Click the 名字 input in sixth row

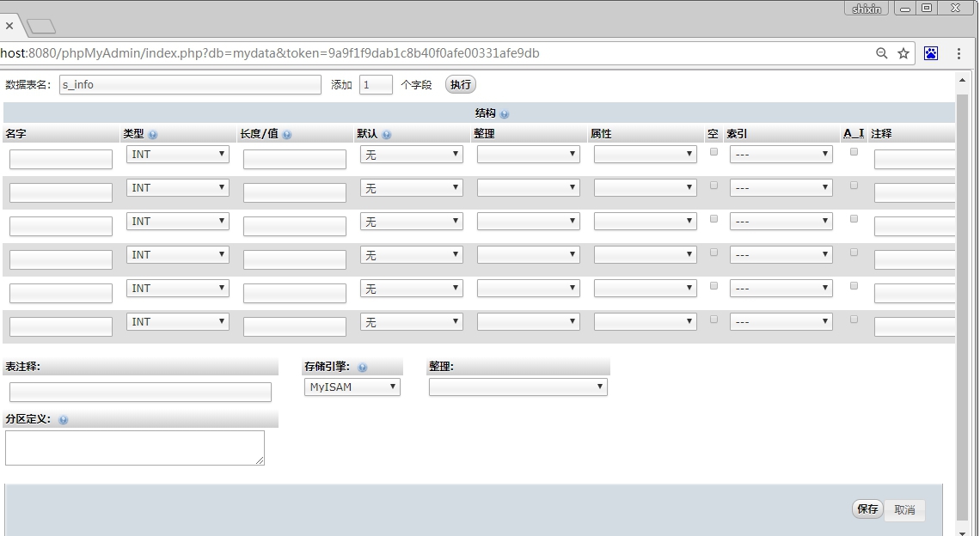pos(61,326)
